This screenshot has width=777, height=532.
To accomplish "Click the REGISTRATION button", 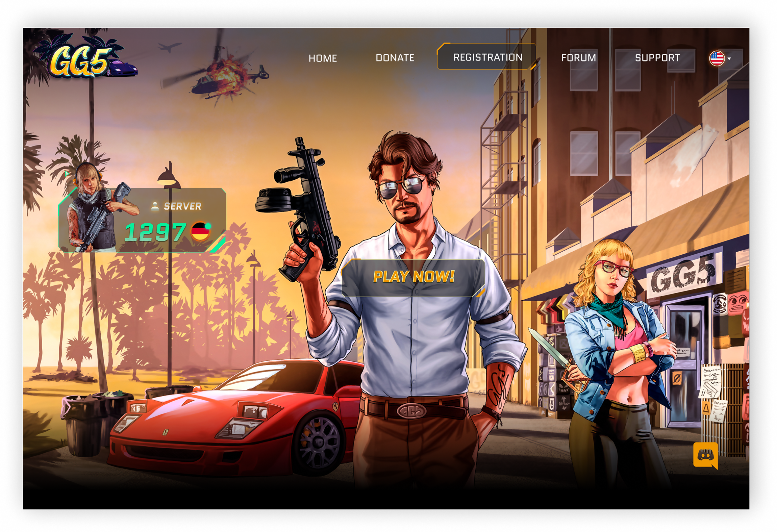I will click(487, 57).
